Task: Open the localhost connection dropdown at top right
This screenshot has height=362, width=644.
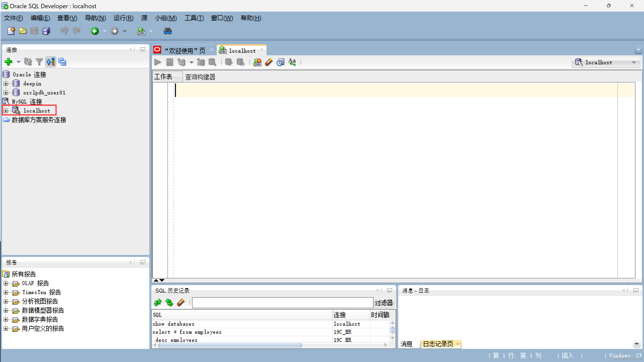Action: (634, 63)
